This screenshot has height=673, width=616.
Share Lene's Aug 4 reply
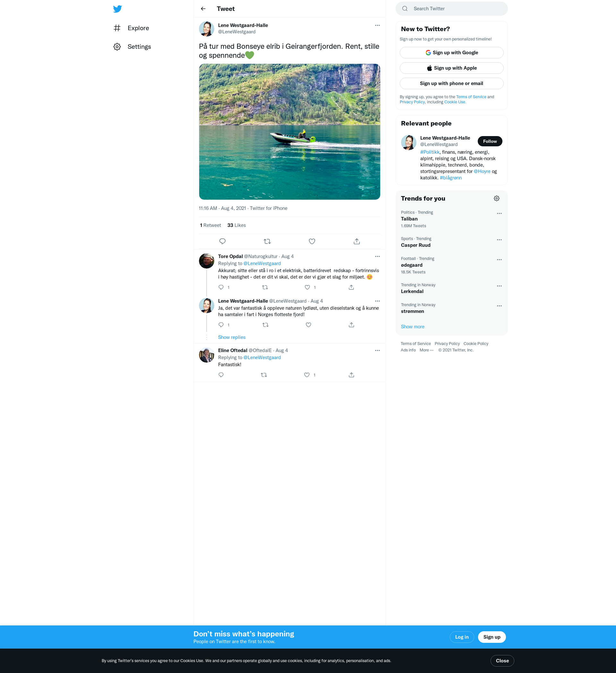tap(351, 325)
